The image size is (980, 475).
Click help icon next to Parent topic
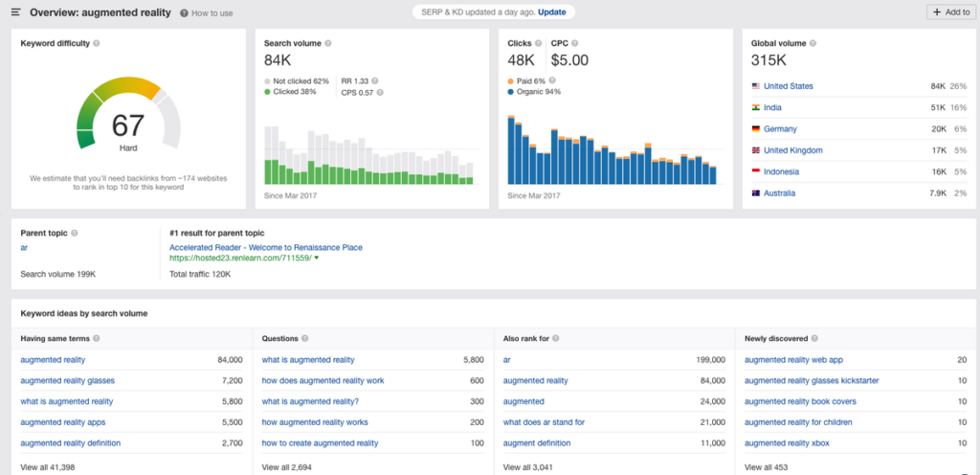(75, 233)
